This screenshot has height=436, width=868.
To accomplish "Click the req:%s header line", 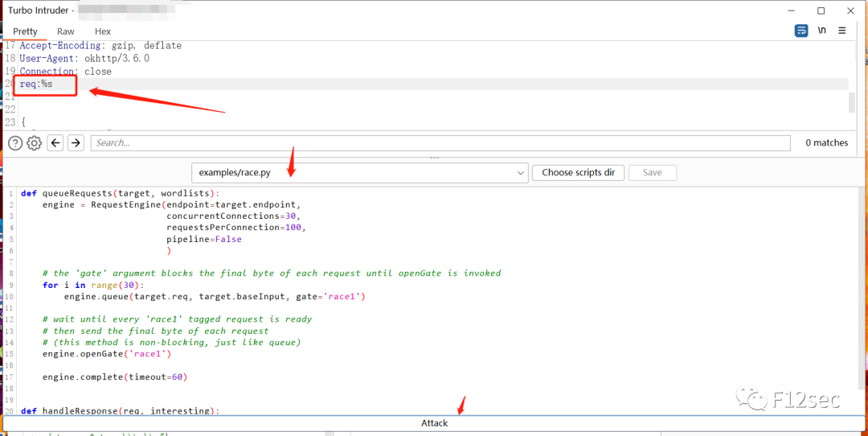I will click(36, 84).
